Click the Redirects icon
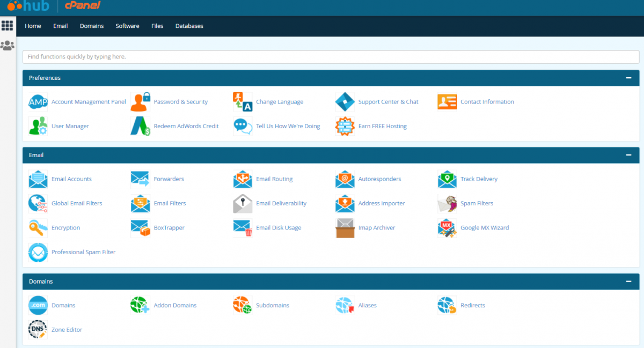The height and width of the screenshot is (348, 644). [447, 306]
